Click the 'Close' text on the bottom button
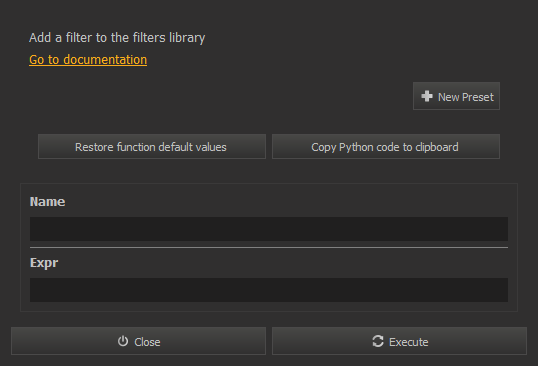Viewport: 538px width, 366px height. (x=147, y=342)
